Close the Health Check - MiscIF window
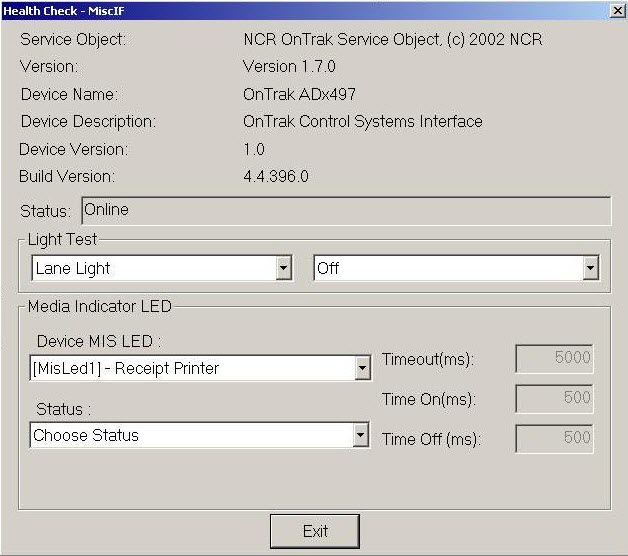628x556 pixels. (618, 11)
